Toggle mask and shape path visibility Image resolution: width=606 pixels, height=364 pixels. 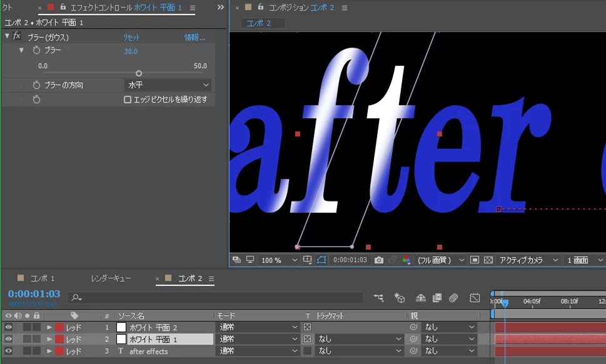click(x=321, y=260)
